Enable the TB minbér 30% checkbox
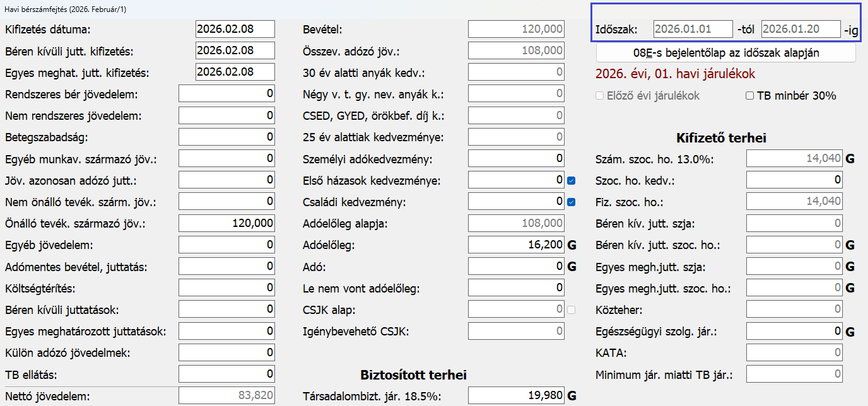Image resolution: width=868 pixels, height=406 pixels. 750,96
